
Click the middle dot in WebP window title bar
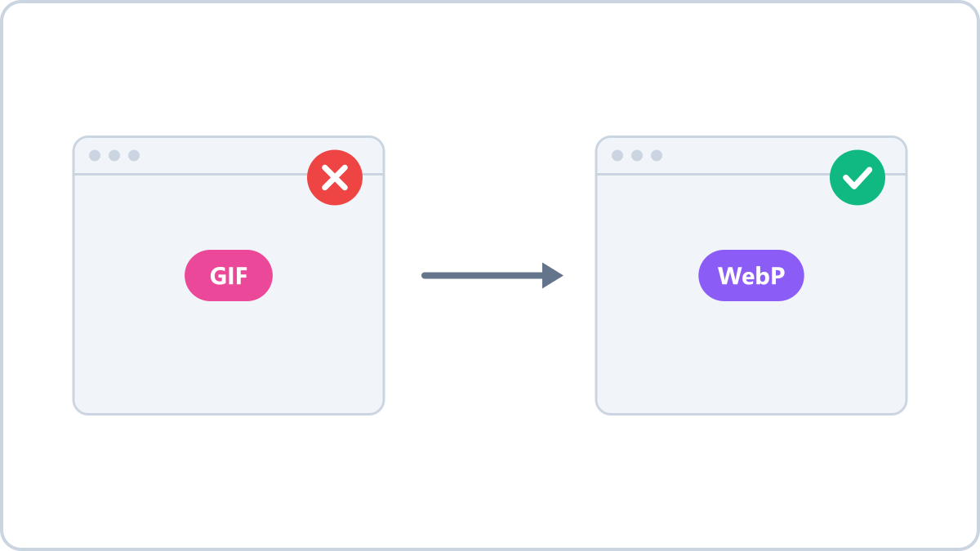637,155
